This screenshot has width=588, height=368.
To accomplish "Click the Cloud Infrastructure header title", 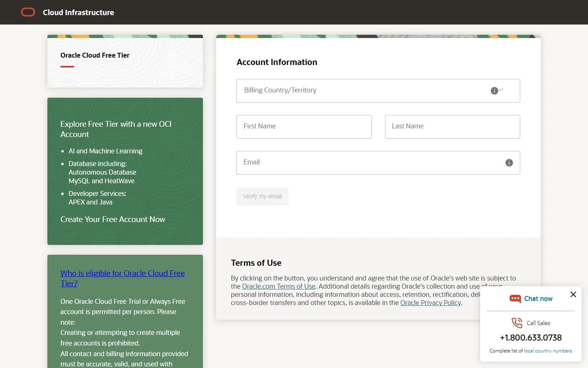I will (78, 13).
